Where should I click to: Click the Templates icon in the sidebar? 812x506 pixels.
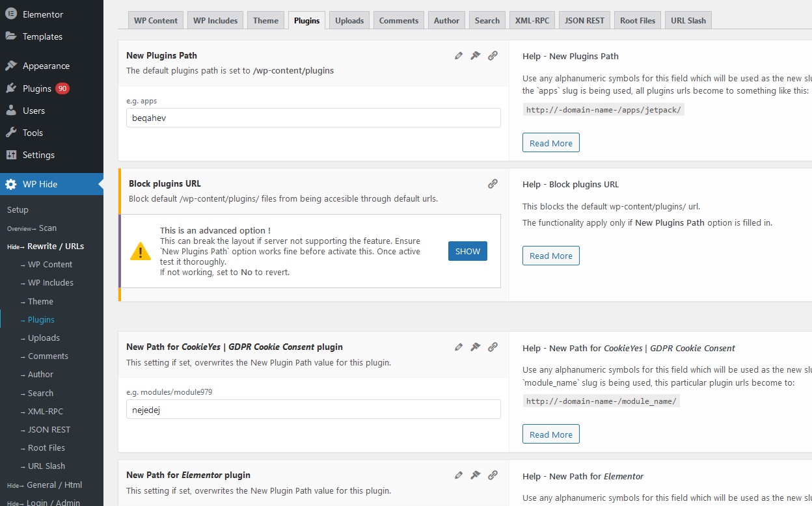click(10, 36)
